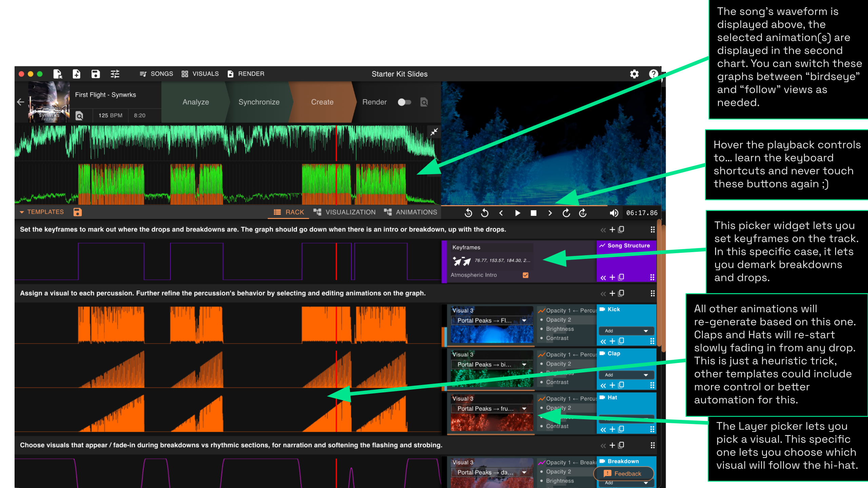Viewport: 868px width, 488px height.
Task: Select the Create stage in the workflow
Action: [322, 102]
